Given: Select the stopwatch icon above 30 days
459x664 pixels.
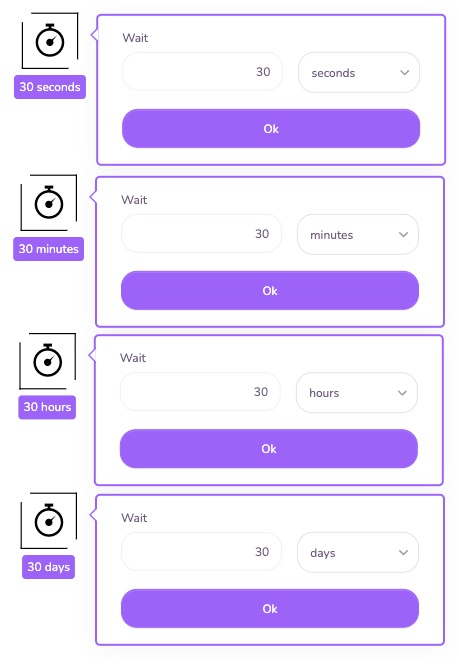Looking at the screenshot, I should click(x=49, y=520).
